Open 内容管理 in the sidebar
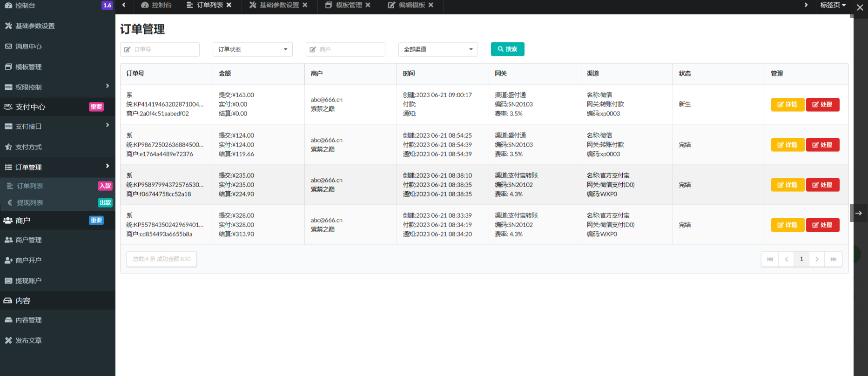Screen dimensions: 868x376 coord(58,320)
